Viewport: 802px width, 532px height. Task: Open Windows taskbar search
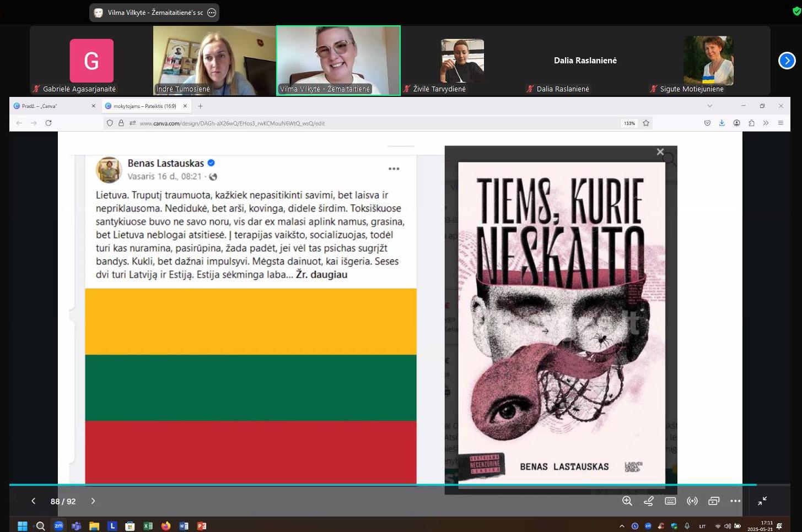pos(40,526)
